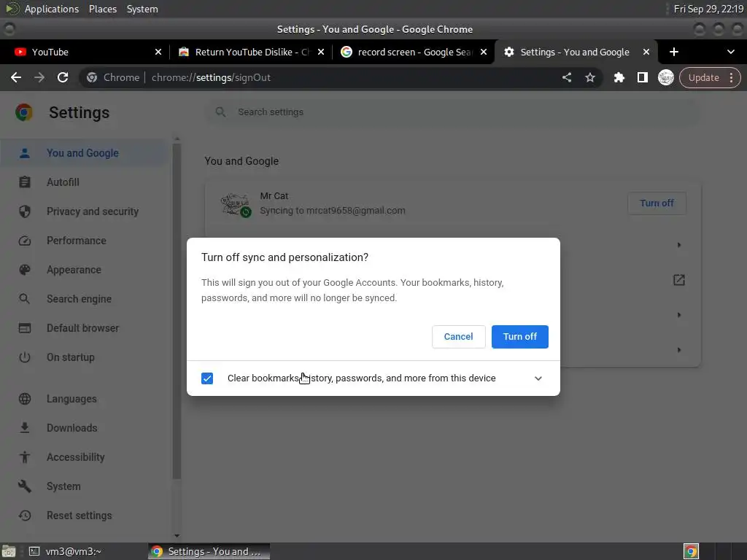Open the profile avatar in toolbar
Image resolution: width=747 pixels, height=560 pixels.
click(665, 77)
